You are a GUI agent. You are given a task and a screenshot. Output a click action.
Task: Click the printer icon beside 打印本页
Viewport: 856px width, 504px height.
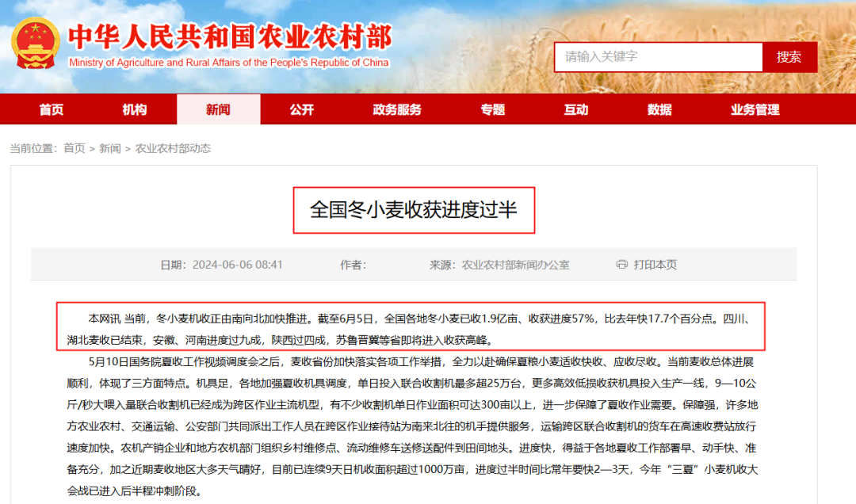point(621,265)
